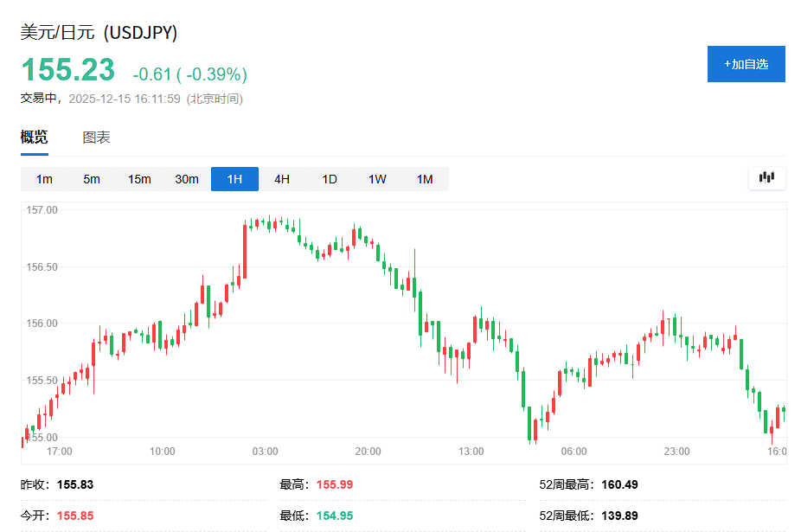Enable the 4H chart interval
The height and width of the screenshot is (532, 801).
[x=281, y=178]
